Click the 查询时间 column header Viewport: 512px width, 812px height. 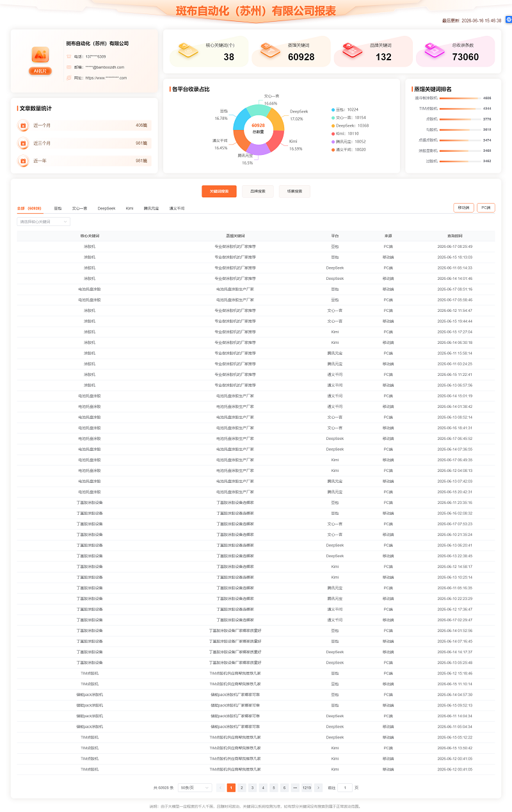click(455, 236)
